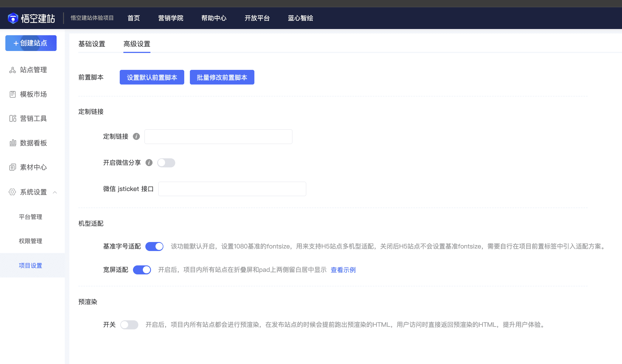Turn on the 预渲染 开关 switch
The height and width of the screenshot is (364, 622).
click(x=129, y=325)
